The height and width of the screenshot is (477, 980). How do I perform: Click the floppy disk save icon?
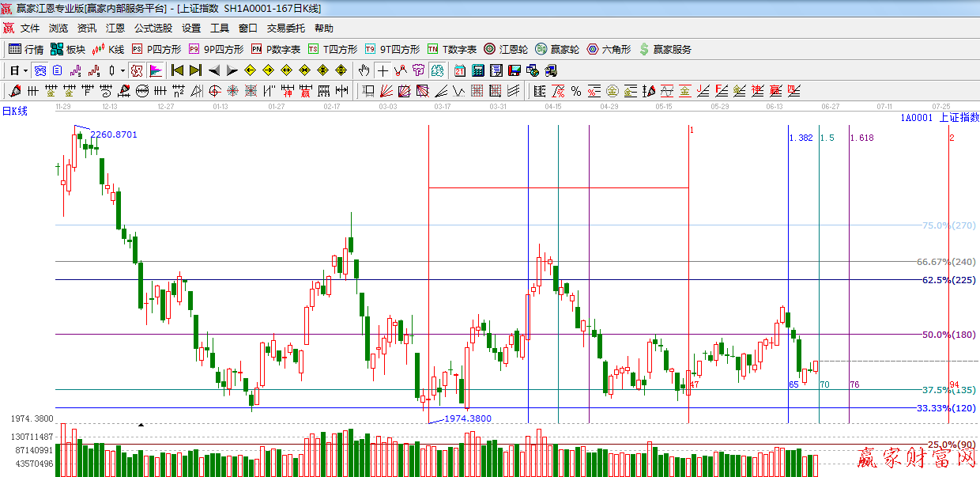(514, 70)
